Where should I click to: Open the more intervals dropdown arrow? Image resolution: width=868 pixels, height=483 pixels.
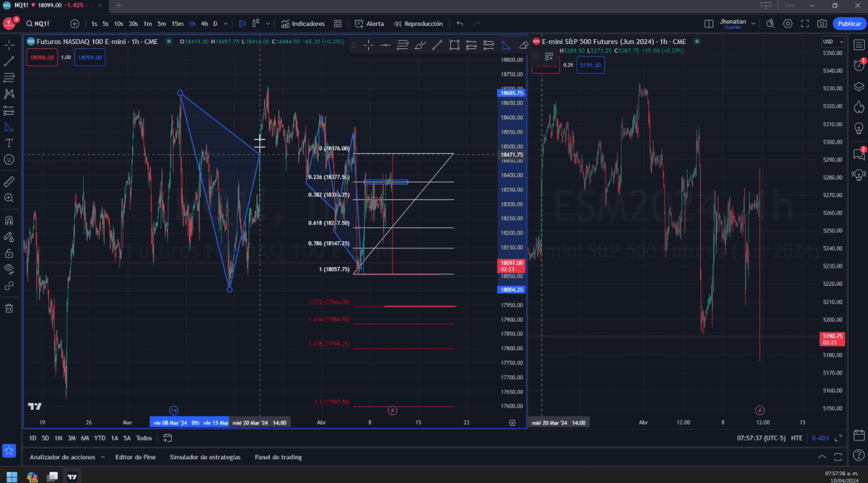pyautogui.click(x=225, y=24)
